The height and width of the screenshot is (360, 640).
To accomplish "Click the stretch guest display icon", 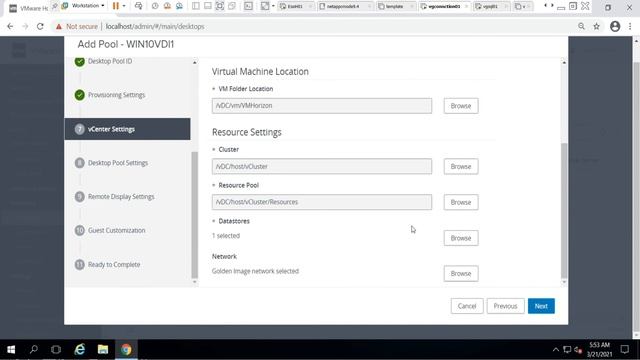I will pos(264,6).
